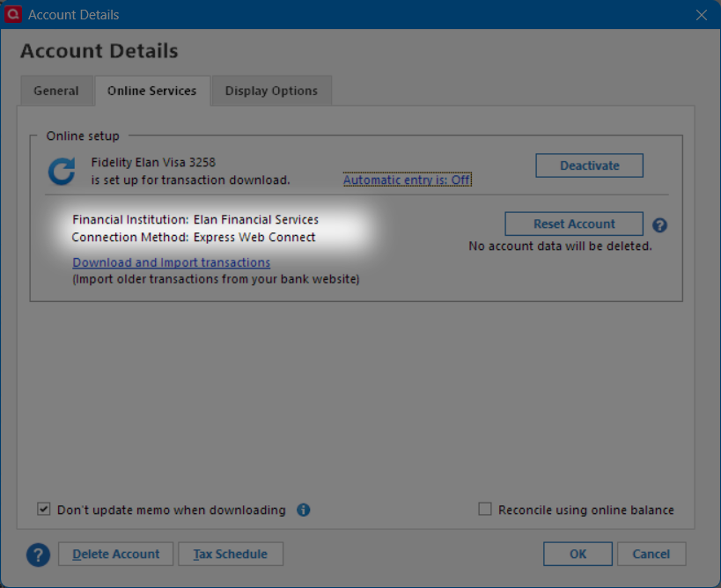This screenshot has height=588, width=721.
Task: Click the Fidelity Elan Visa 3258 text
Action: [x=153, y=162]
